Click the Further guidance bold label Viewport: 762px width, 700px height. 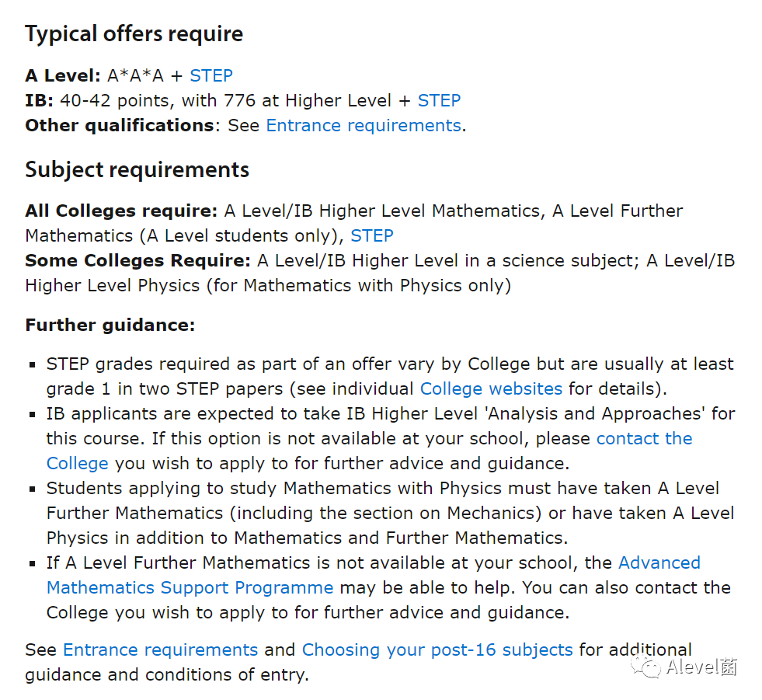click(110, 326)
